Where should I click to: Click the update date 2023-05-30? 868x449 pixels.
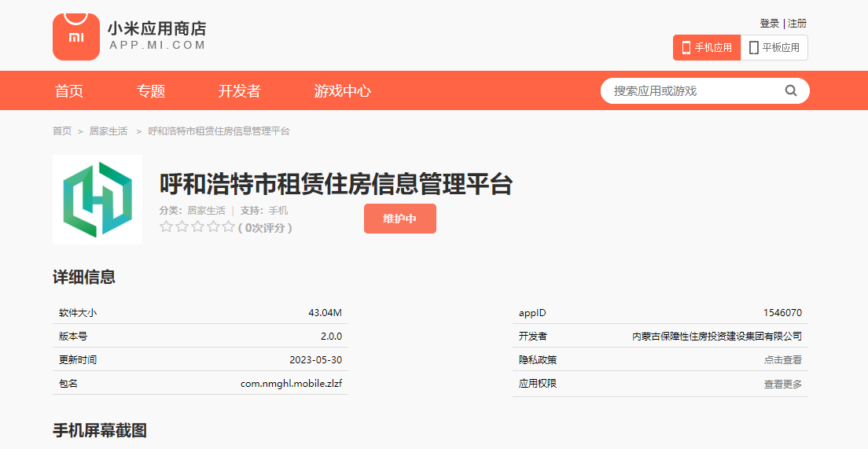[316, 360]
